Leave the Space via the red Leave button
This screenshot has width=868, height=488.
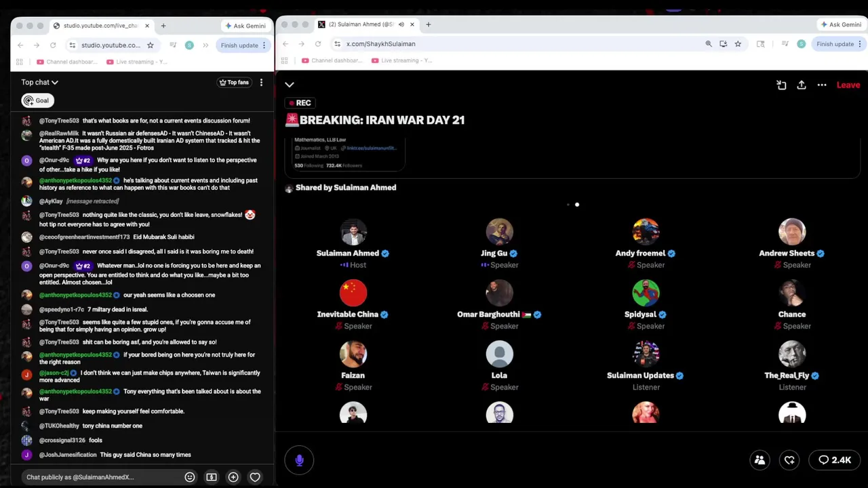(848, 85)
